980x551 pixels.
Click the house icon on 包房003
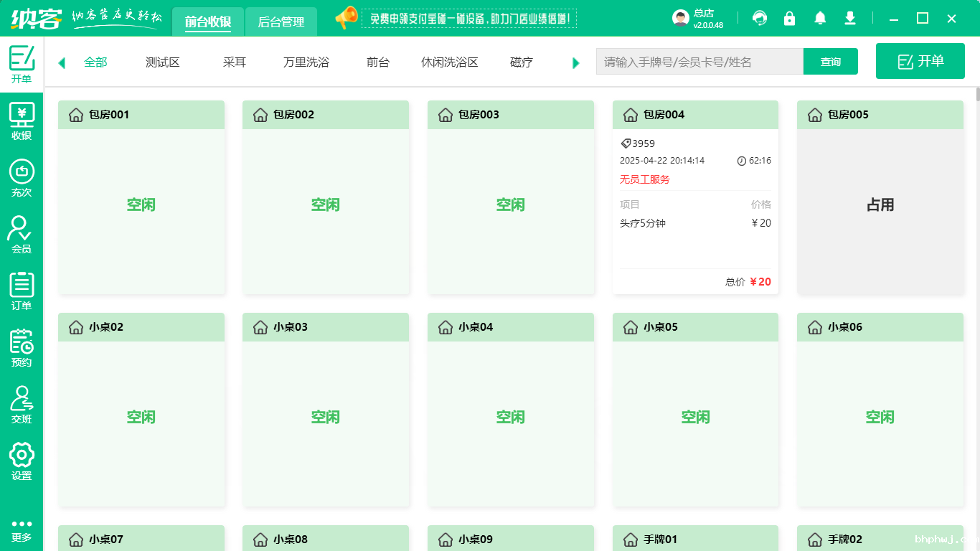[446, 115]
